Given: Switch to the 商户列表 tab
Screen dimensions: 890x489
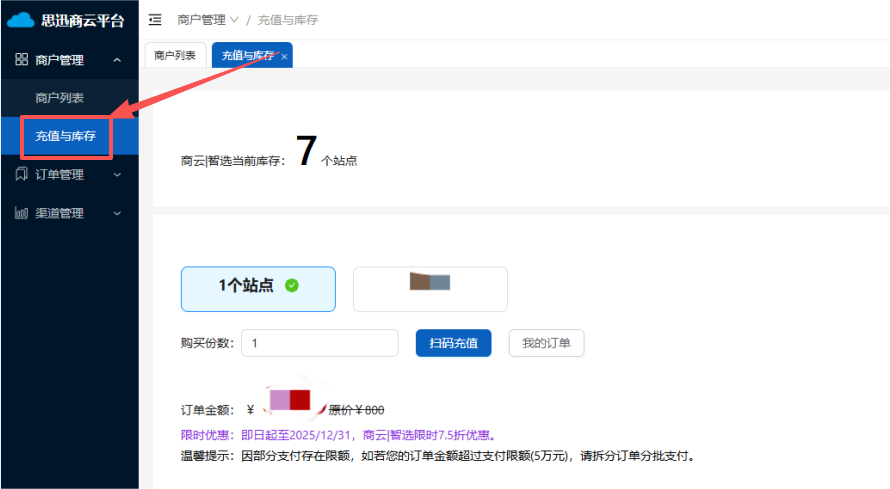Looking at the screenshot, I should point(175,56).
